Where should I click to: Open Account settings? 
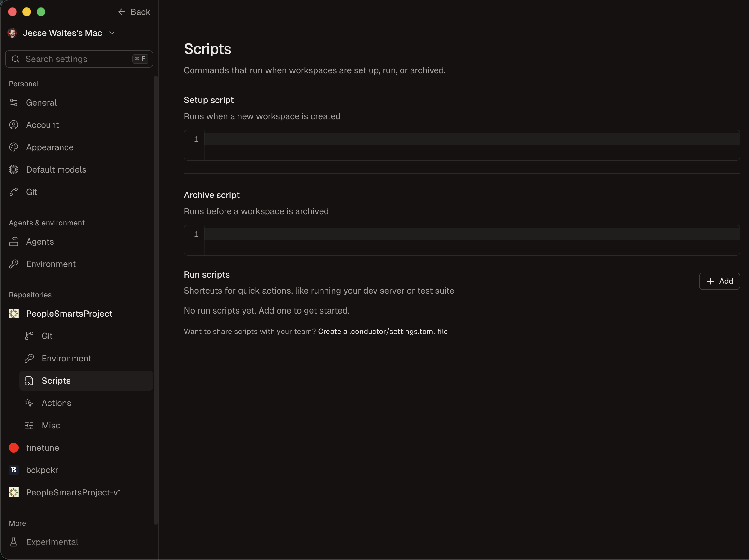pyautogui.click(x=79, y=125)
